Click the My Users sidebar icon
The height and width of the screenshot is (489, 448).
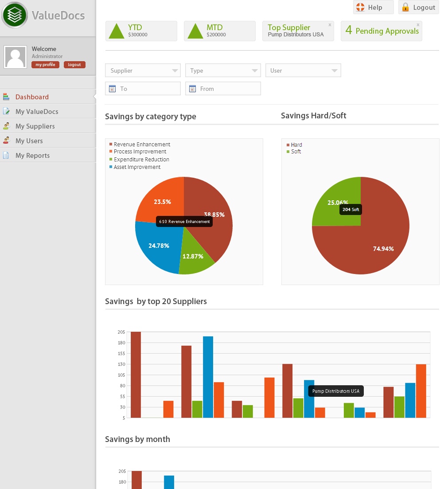pos(6,141)
